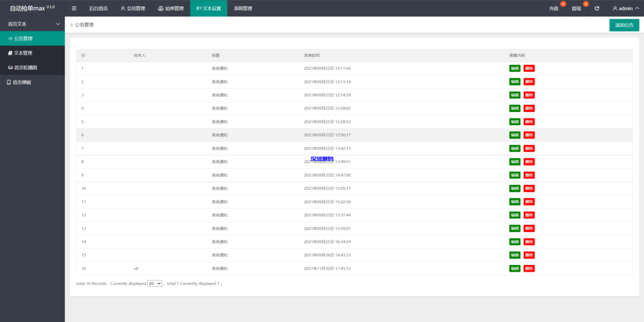Viewport: 644px width, 322px height.
Task: Open 文本管理 in the sidebar
Action: click(23, 53)
